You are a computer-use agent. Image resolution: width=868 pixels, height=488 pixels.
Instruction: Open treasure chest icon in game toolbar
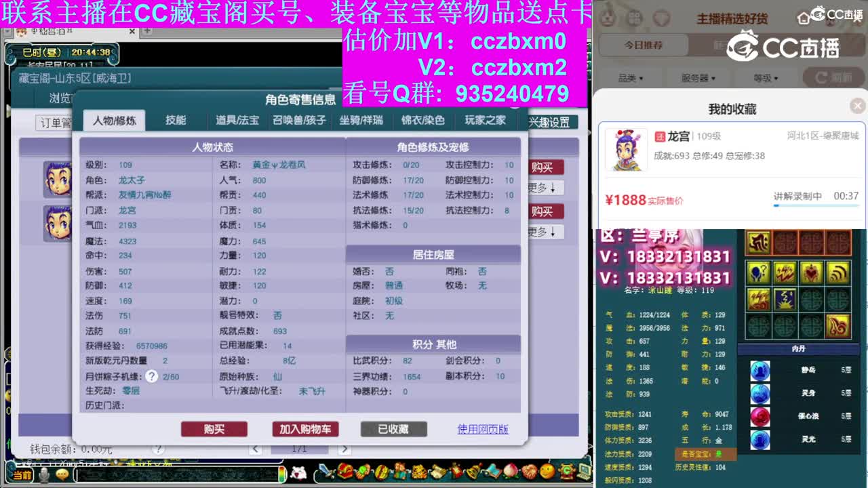tap(346, 470)
